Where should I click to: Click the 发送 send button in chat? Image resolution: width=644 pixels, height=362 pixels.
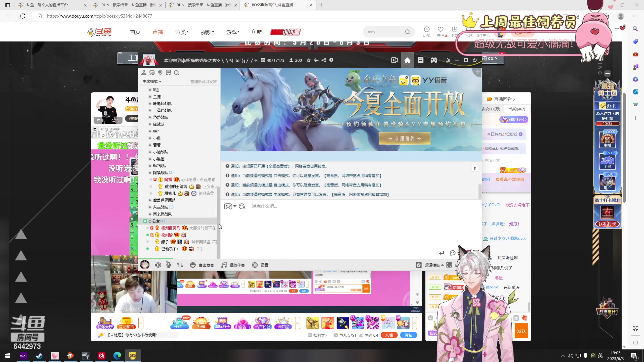[521, 331]
